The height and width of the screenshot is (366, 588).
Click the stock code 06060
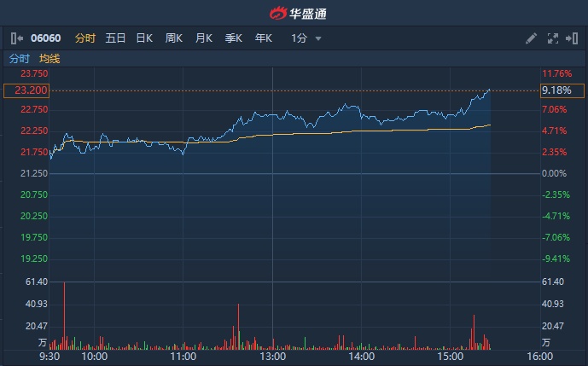(45, 38)
